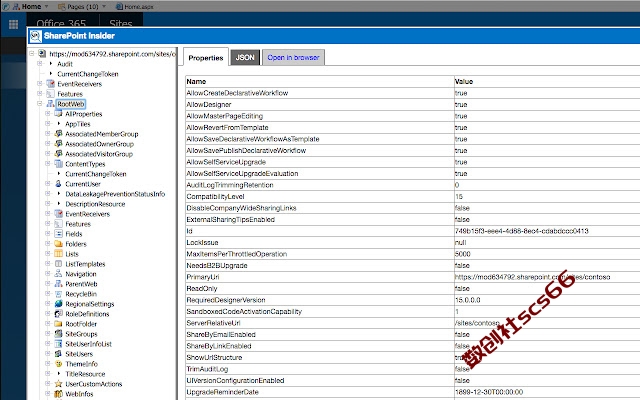Click the Value column header

[464, 82]
